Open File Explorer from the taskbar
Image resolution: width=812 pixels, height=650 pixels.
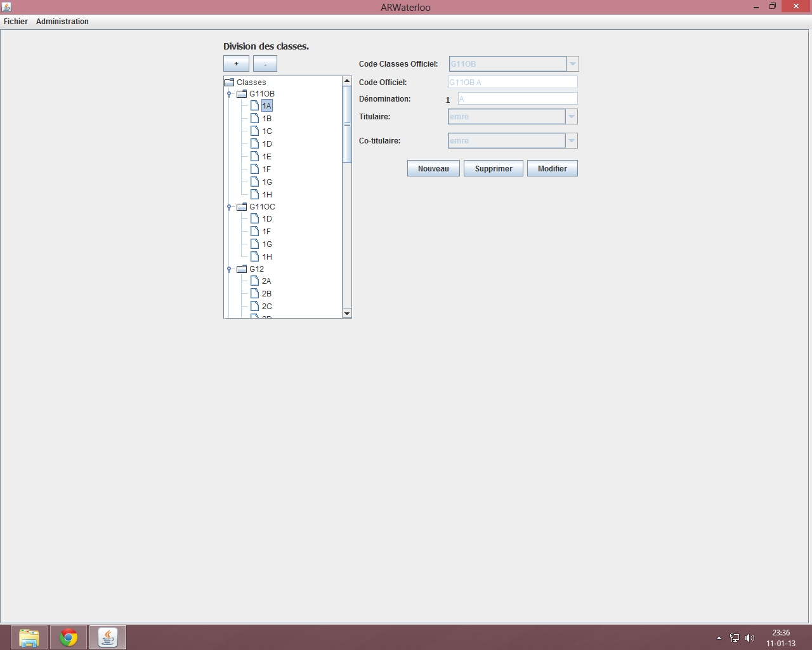[x=29, y=637]
